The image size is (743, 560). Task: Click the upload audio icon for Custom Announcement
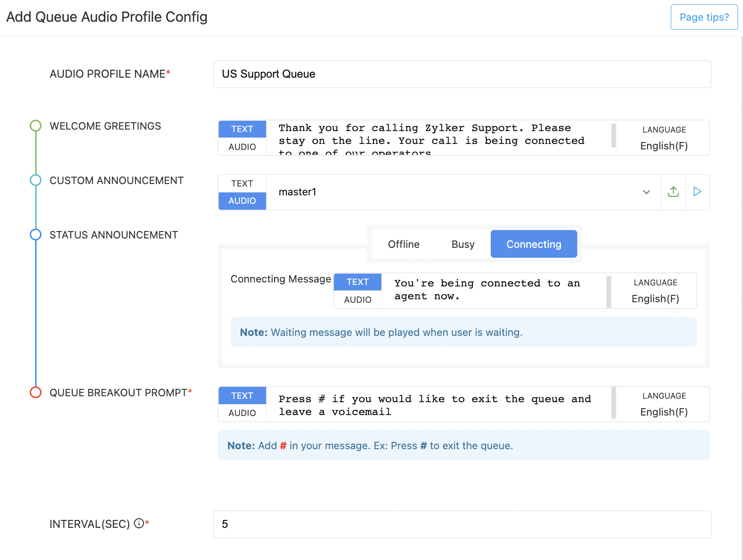[x=673, y=192]
